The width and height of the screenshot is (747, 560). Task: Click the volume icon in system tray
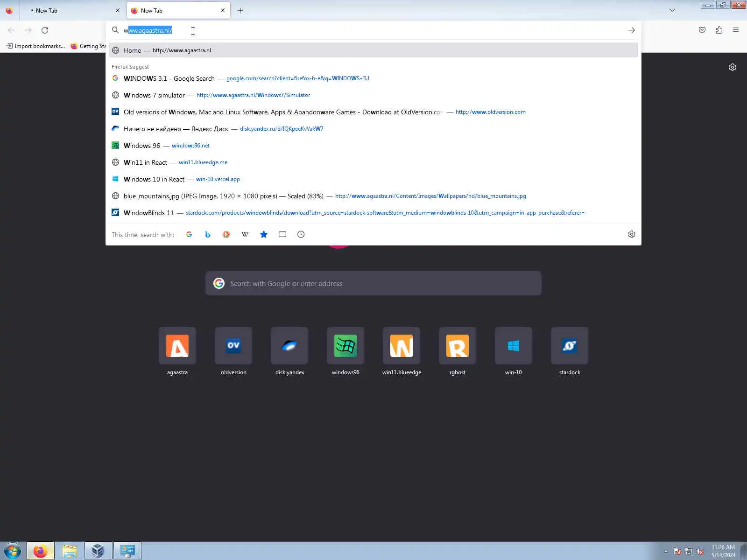tap(700, 552)
